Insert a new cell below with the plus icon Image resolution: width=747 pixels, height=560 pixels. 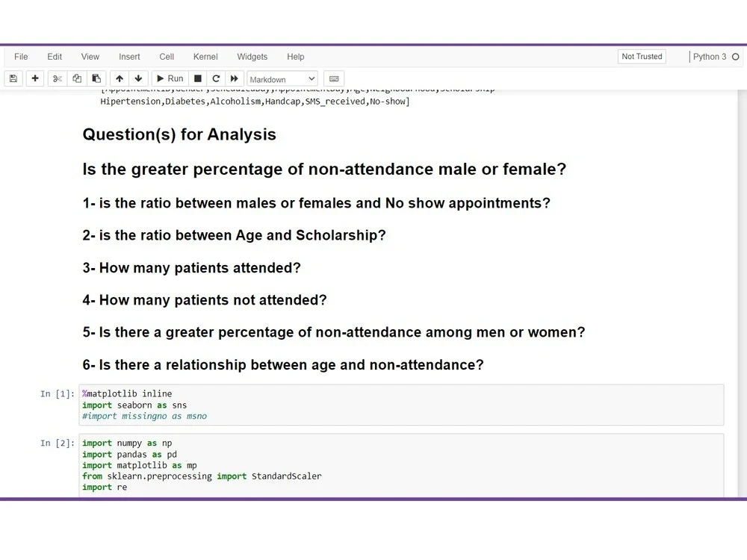[35, 78]
